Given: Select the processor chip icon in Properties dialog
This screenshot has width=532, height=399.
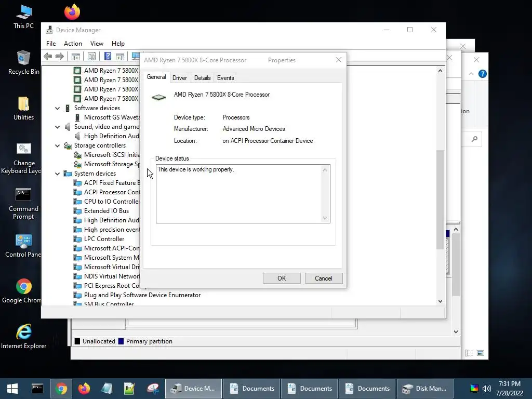Looking at the screenshot, I should coord(158,98).
